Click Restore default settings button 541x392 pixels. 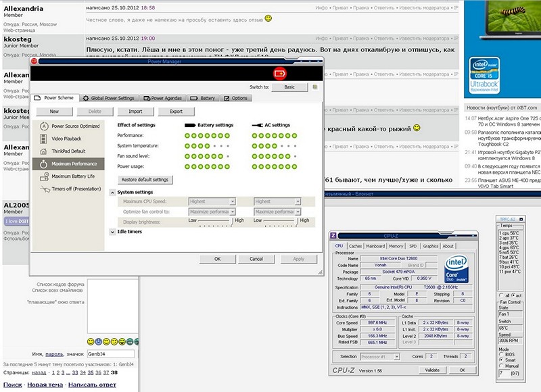pyautogui.click(x=145, y=180)
